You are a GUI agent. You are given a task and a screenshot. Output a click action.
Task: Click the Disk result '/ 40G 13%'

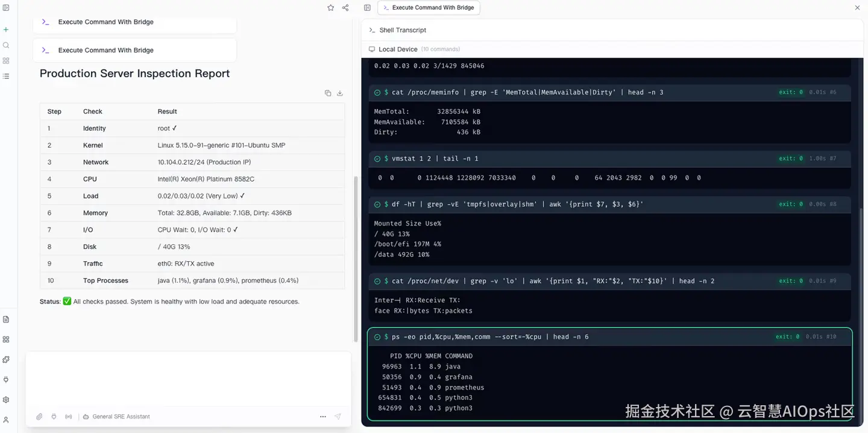(x=174, y=247)
